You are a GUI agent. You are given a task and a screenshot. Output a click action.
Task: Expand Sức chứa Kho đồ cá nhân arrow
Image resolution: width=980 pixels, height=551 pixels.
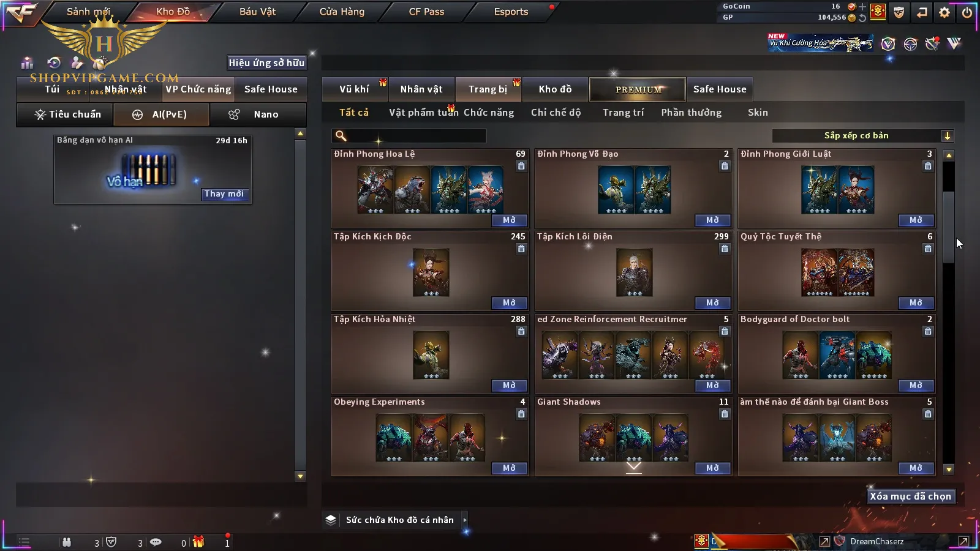tap(465, 520)
